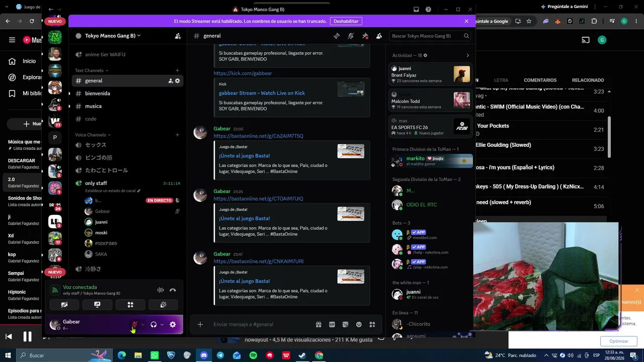
Task: Switch to LETRA tab in YouTube Music
Action: click(x=501, y=80)
